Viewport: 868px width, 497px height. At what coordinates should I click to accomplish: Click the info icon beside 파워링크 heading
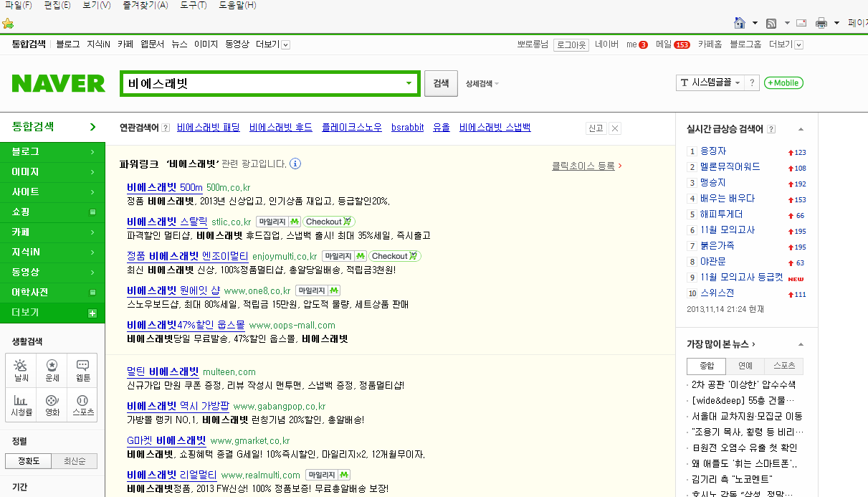click(x=295, y=164)
